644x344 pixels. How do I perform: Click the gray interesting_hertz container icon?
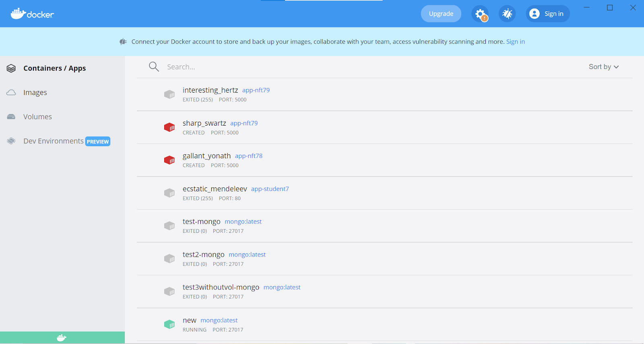tap(169, 94)
